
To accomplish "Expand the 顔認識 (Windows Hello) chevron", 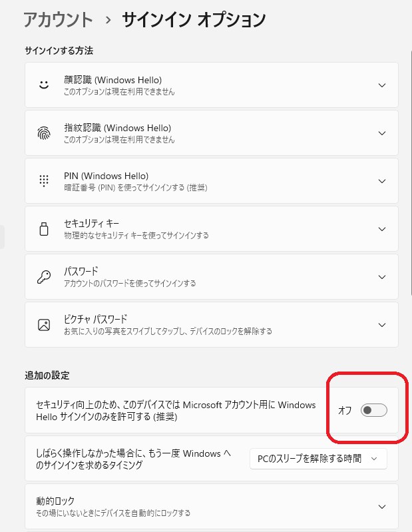I will [382, 85].
